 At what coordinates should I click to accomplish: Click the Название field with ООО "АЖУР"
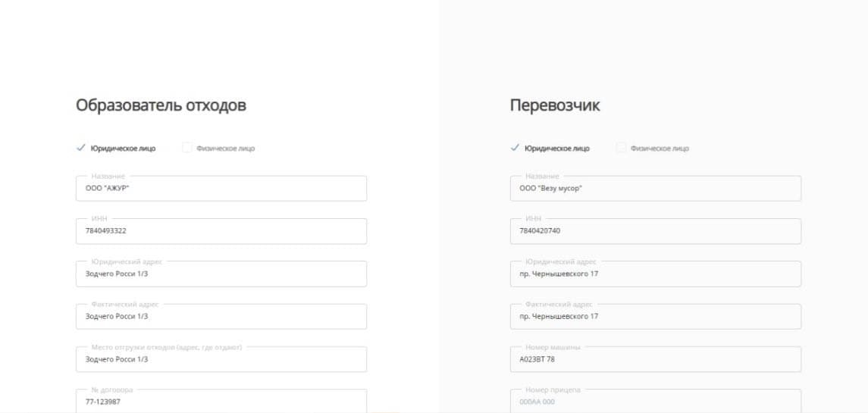(x=221, y=189)
